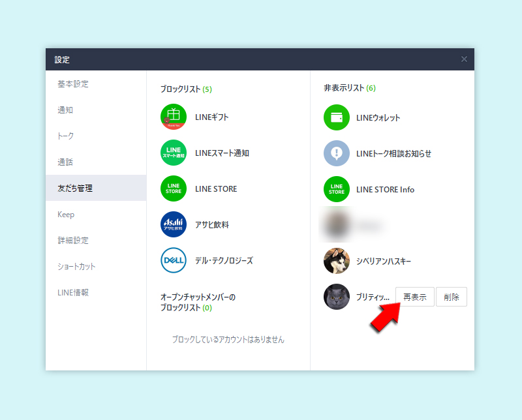Open the ショートカット settings section
522x420 pixels.
point(78,266)
